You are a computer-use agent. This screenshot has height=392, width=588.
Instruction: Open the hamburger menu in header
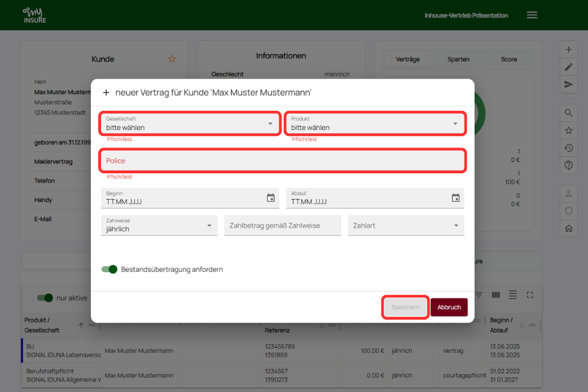tap(532, 15)
